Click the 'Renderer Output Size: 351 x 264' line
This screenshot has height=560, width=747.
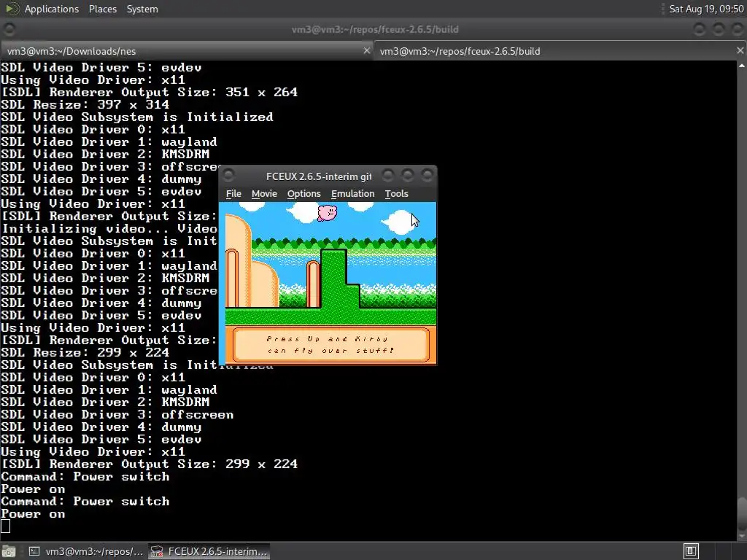[x=150, y=93]
